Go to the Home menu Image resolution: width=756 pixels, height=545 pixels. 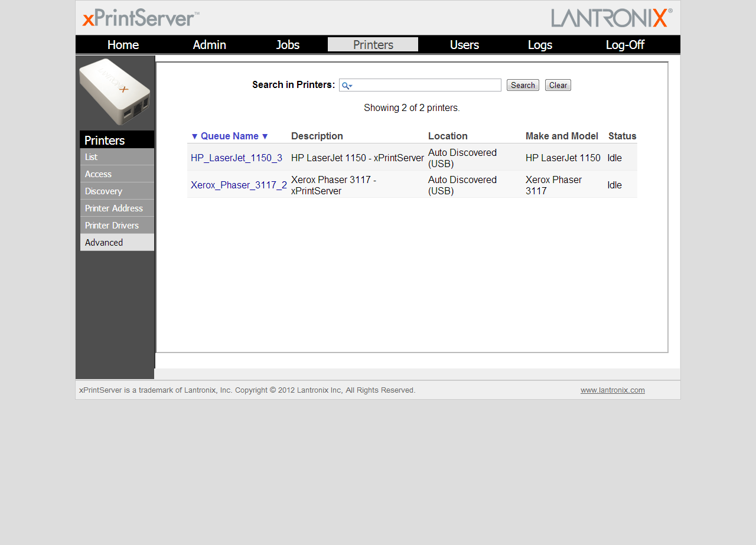pyautogui.click(x=123, y=45)
